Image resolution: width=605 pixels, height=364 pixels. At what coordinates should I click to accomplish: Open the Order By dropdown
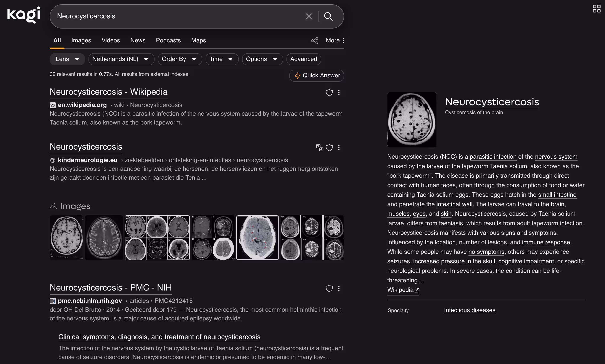click(180, 59)
